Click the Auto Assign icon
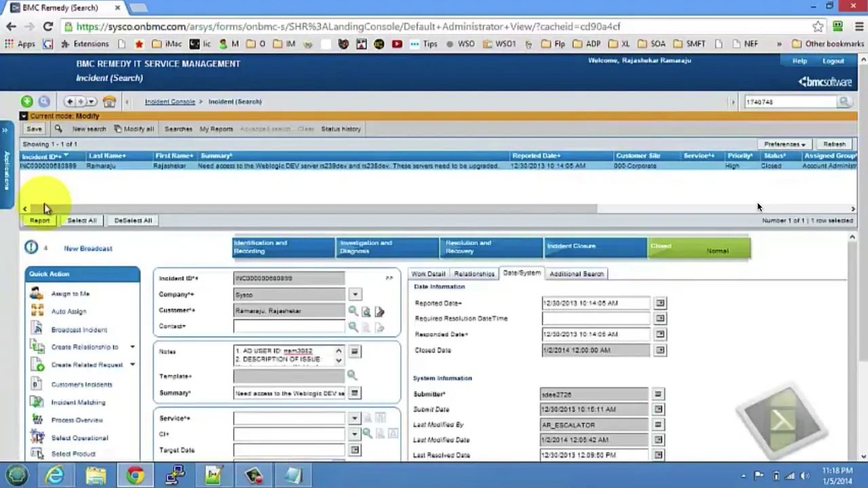The image size is (868, 488). point(37,311)
